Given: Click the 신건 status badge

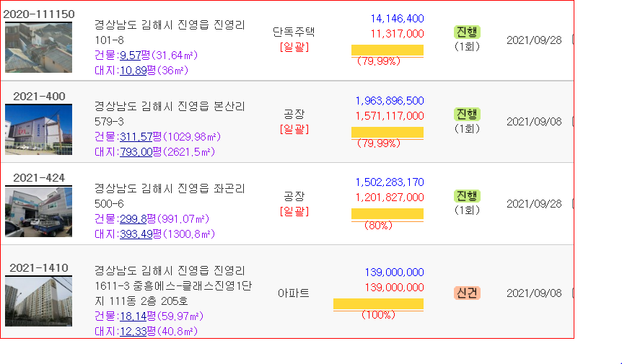Looking at the screenshot, I should point(467,293).
